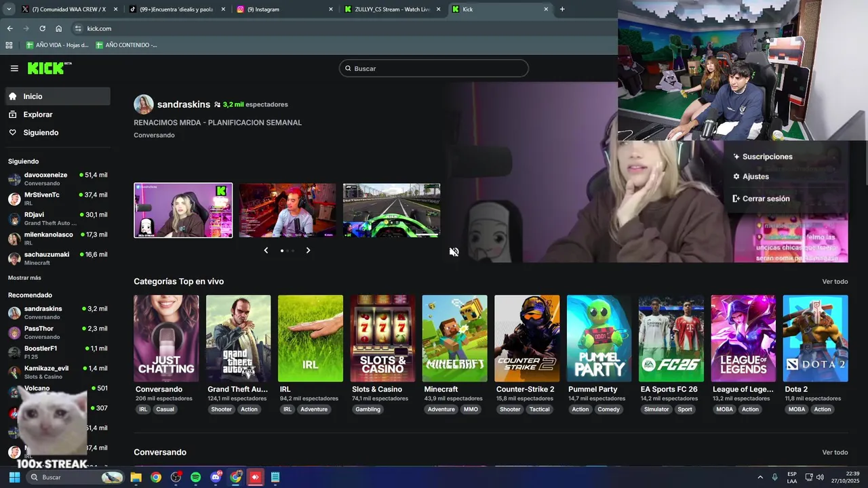Go back in Chrome
Image resolution: width=868 pixels, height=488 pixels.
click(9, 28)
